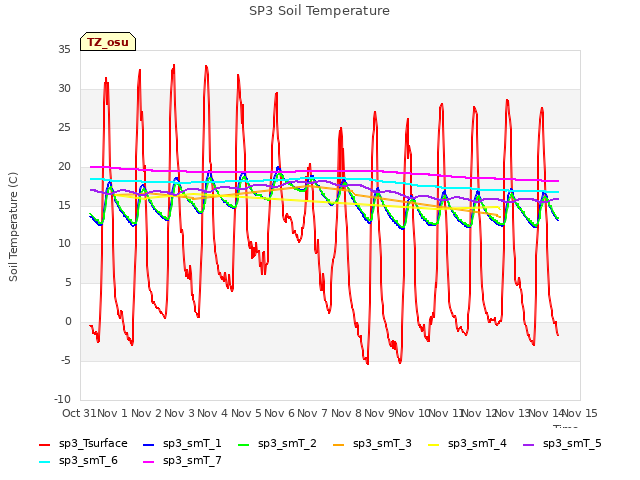Click the 25 y-axis tick label

pyautogui.click(x=64, y=128)
